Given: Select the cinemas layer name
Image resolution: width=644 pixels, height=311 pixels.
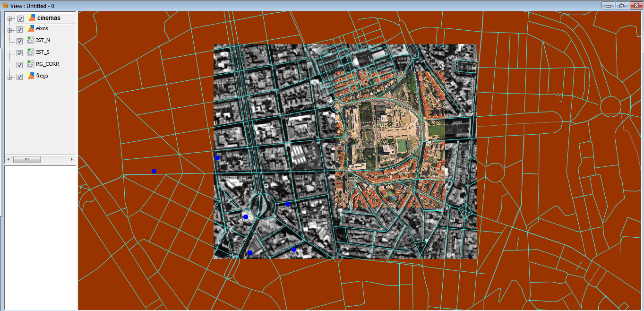Looking at the screenshot, I should (x=49, y=18).
